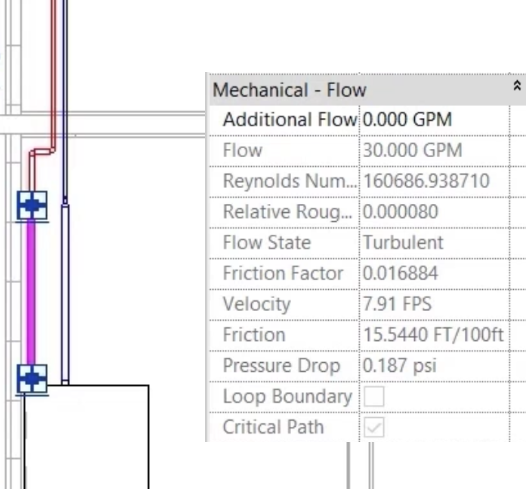Select the Additional Flow parameter label
Image resolution: width=526 pixels, height=489 pixels.
pyautogui.click(x=290, y=120)
